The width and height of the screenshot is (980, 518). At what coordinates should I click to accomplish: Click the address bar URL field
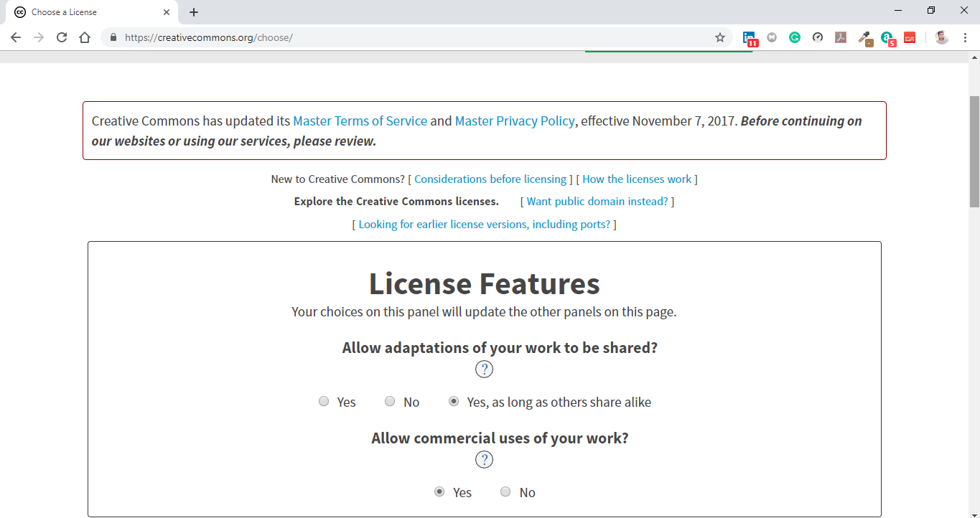coord(416,37)
